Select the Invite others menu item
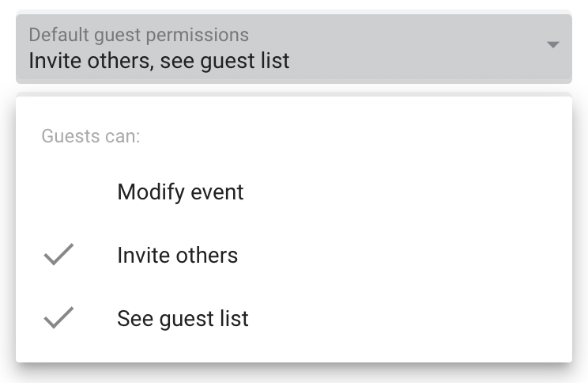The image size is (588, 383). (x=177, y=256)
